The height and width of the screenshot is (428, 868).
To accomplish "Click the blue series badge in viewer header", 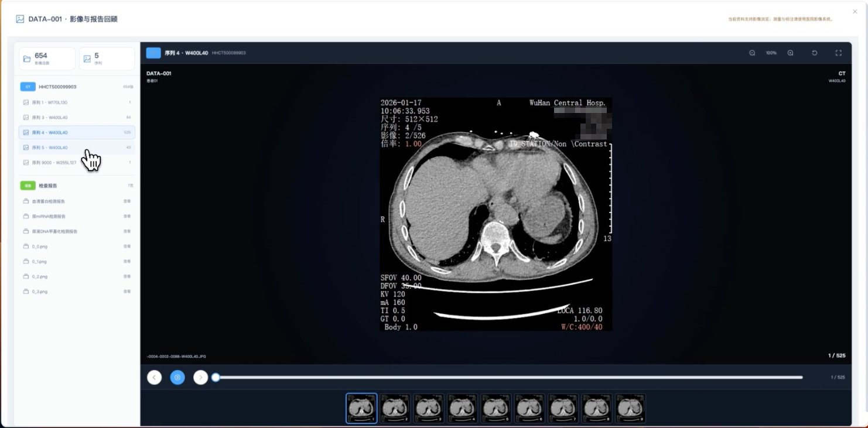I will pyautogui.click(x=153, y=53).
